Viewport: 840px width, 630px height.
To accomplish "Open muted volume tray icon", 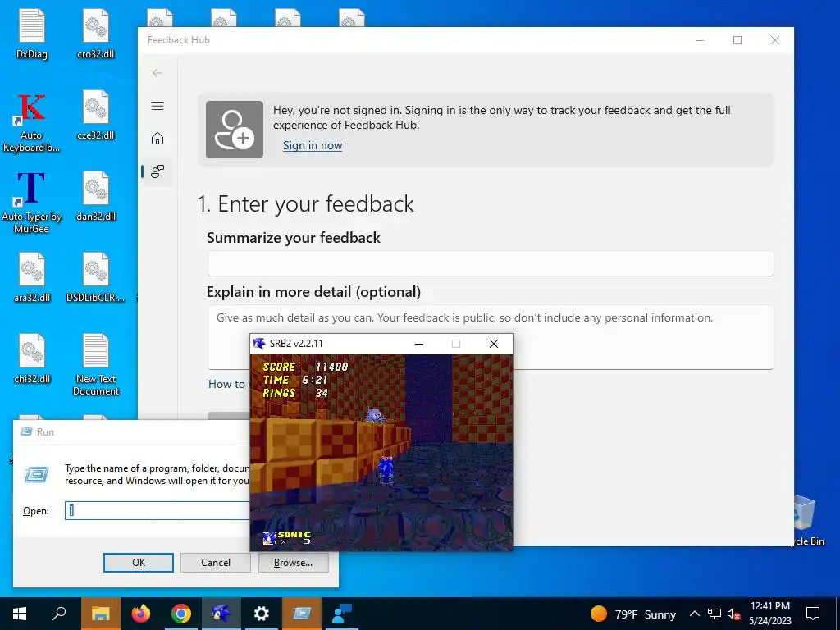I will [734, 614].
